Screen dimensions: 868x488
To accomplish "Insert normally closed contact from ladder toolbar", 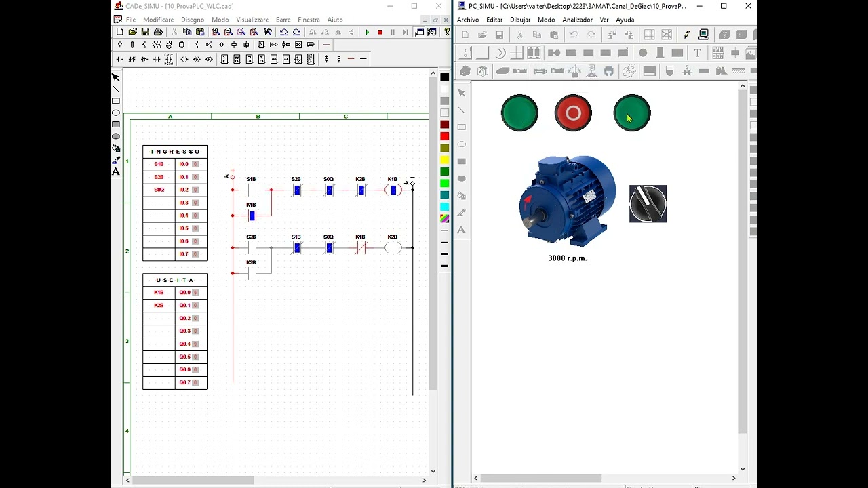I will pyautogui.click(x=132, y=59).
